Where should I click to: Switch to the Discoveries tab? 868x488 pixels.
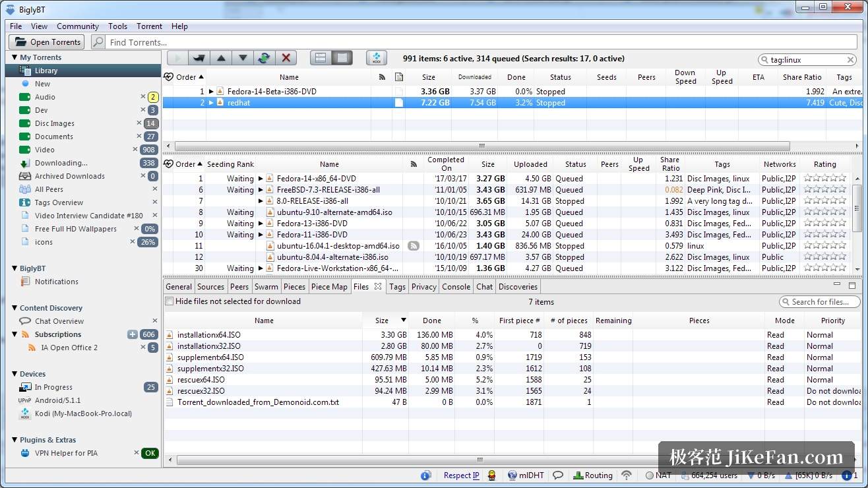(x=518, y=287)
